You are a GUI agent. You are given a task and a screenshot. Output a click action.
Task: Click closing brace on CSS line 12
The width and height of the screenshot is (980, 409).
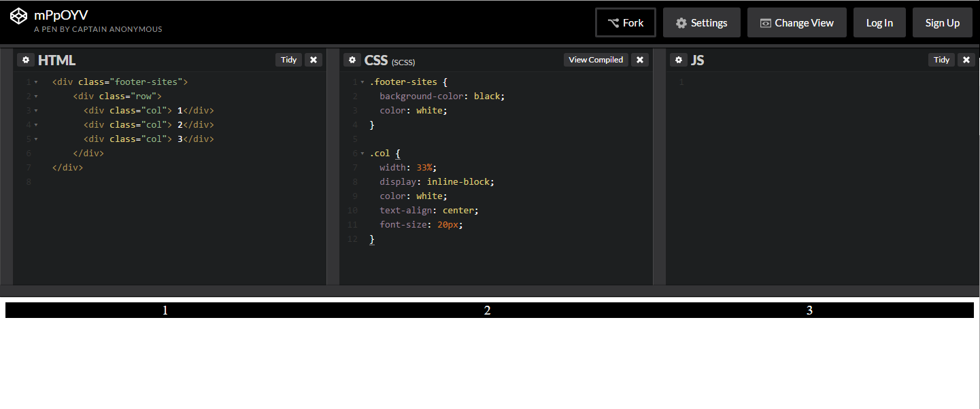pos(372,239)
